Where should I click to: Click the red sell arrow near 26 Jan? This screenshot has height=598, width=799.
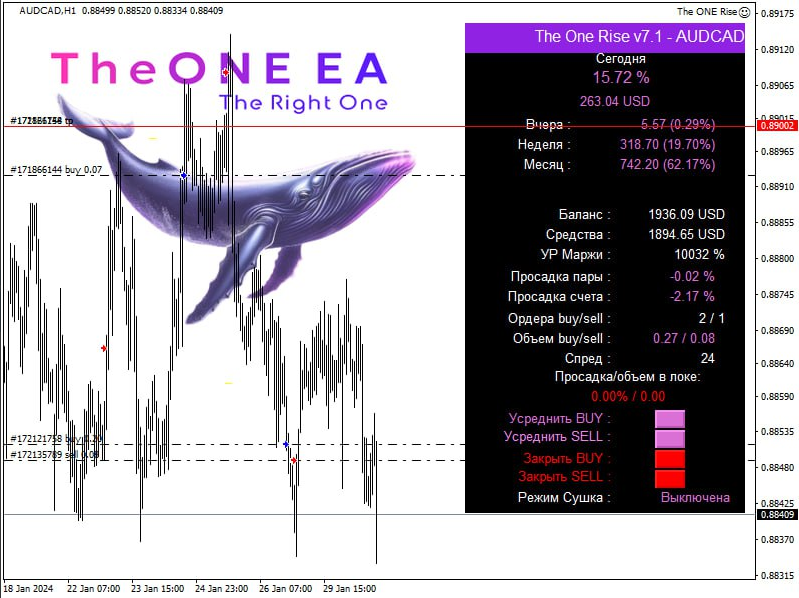[294, 460]
